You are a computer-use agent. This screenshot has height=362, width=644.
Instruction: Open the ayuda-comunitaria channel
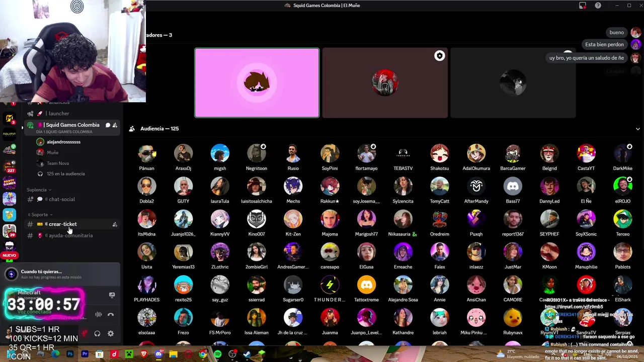point(72,235)
